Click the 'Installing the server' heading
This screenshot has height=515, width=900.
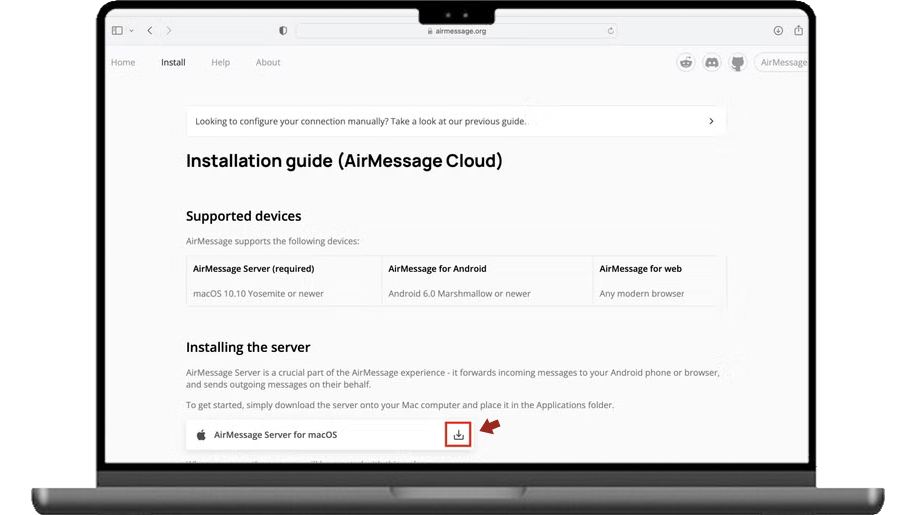(248, 347)
